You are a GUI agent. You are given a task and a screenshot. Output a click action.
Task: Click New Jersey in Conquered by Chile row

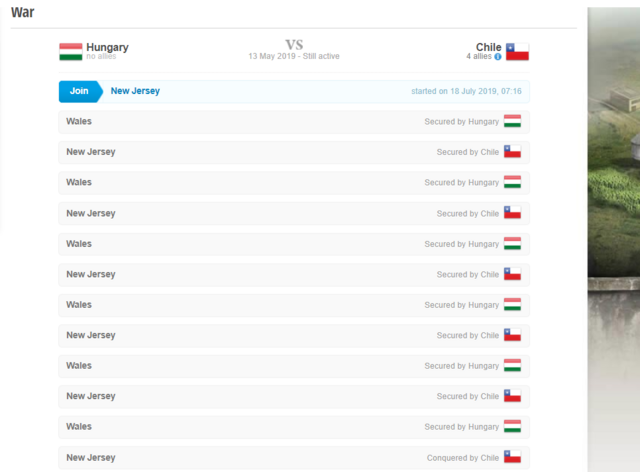[91, 458]
